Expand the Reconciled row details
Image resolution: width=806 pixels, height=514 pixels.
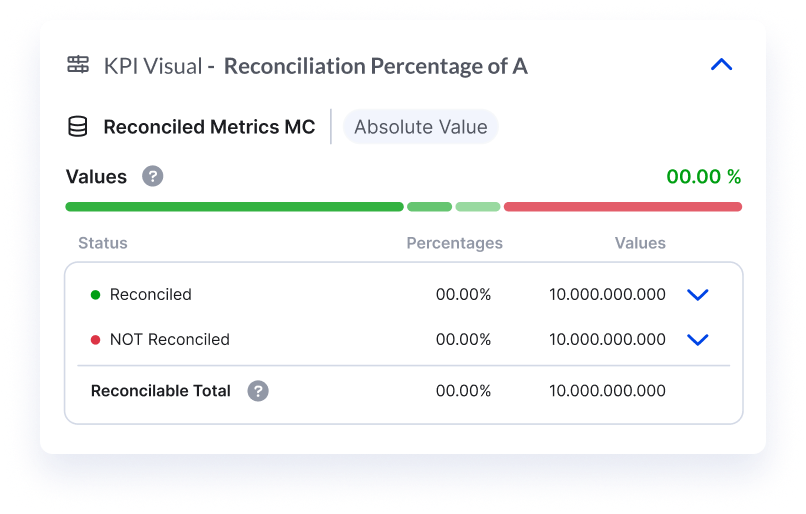point(698,295)
